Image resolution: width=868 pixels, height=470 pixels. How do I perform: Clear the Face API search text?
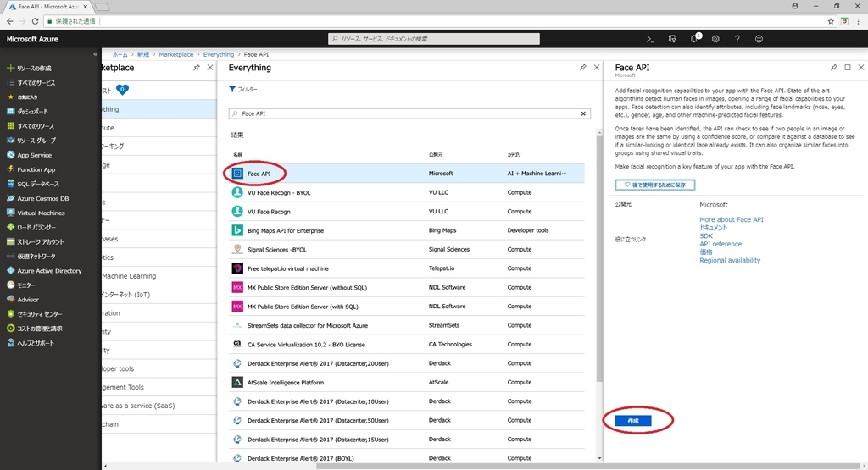(x=583, y=113)
